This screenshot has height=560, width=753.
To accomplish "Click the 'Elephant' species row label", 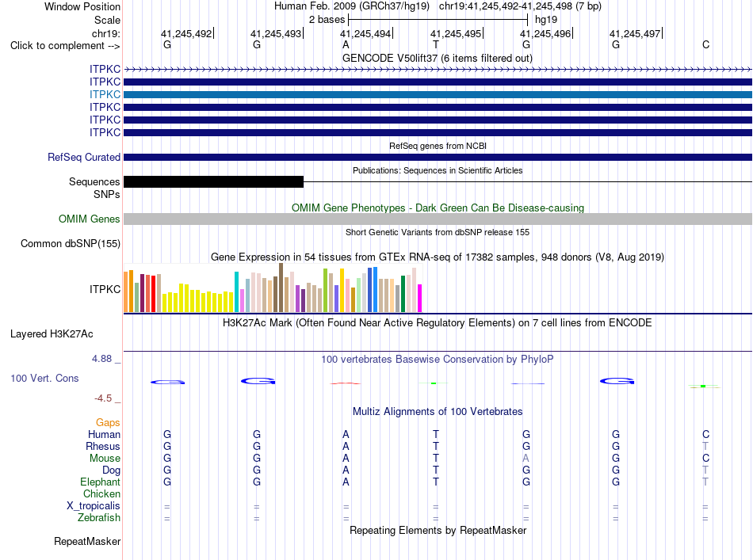I will (x=100, y=482).
